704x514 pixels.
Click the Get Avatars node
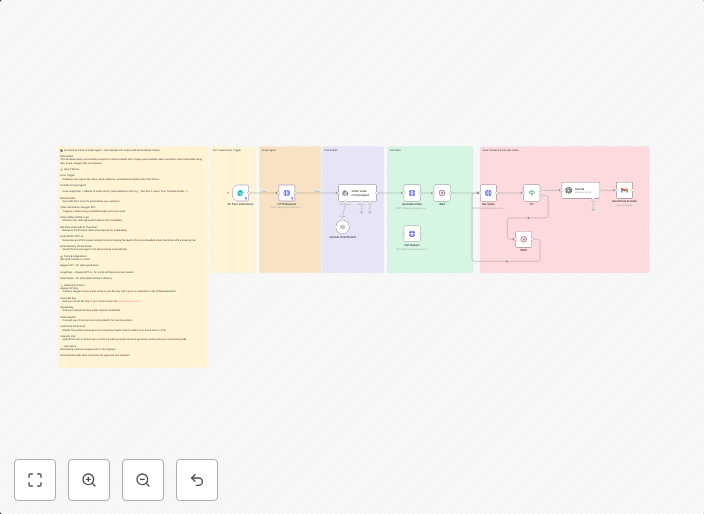coord(412,233)
